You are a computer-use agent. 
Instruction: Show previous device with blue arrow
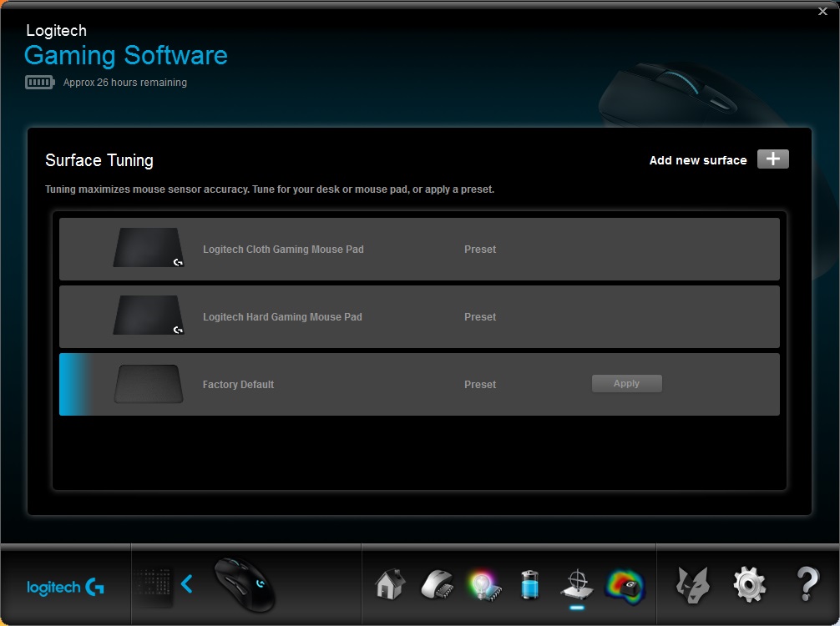tap(187, 584)
